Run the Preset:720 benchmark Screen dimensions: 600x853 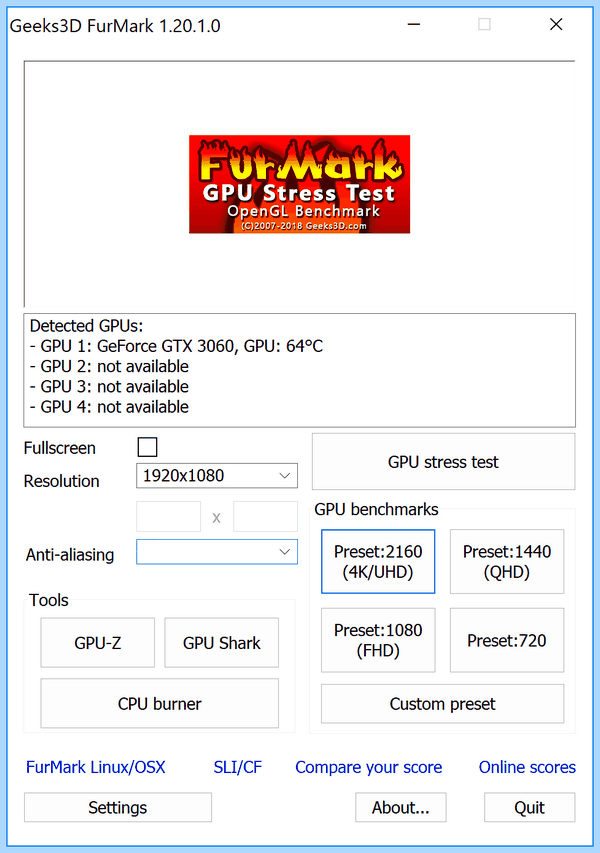click(x=507, y=640)
